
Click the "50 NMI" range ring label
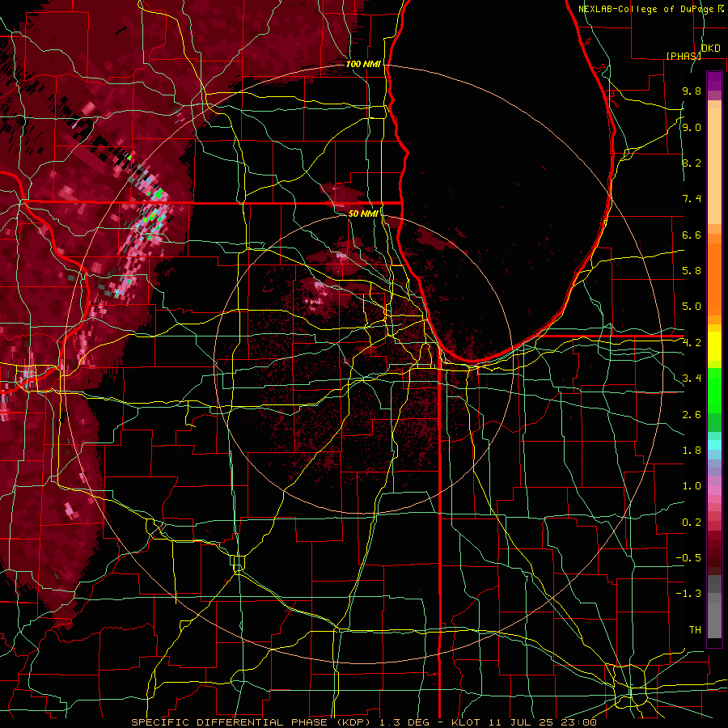coord(363,214)
